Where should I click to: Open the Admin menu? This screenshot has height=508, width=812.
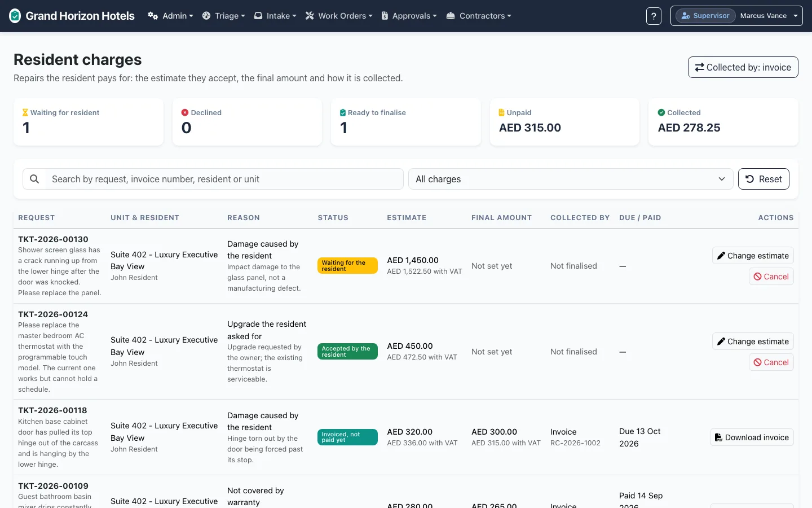pos(170,16)
